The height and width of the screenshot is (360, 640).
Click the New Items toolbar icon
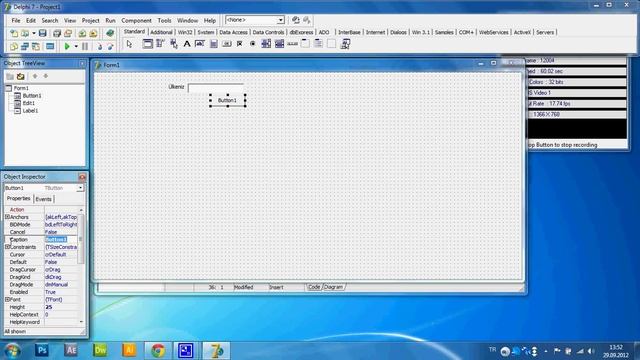[14, 33]
